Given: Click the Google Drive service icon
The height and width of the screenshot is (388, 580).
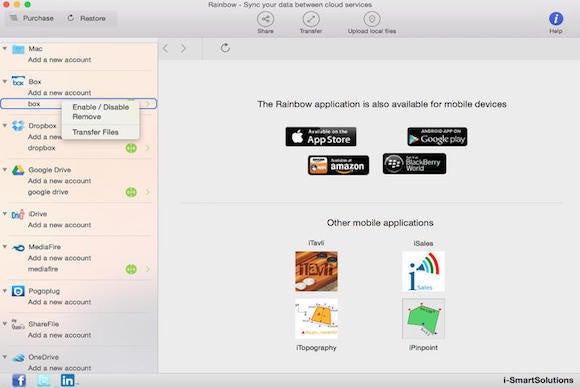Looking at the screenshot, I should coord(18,170).
